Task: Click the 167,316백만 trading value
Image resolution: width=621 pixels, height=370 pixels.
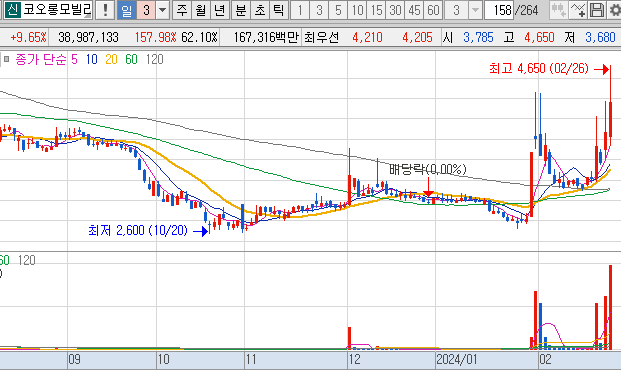Action: [266, 38]
